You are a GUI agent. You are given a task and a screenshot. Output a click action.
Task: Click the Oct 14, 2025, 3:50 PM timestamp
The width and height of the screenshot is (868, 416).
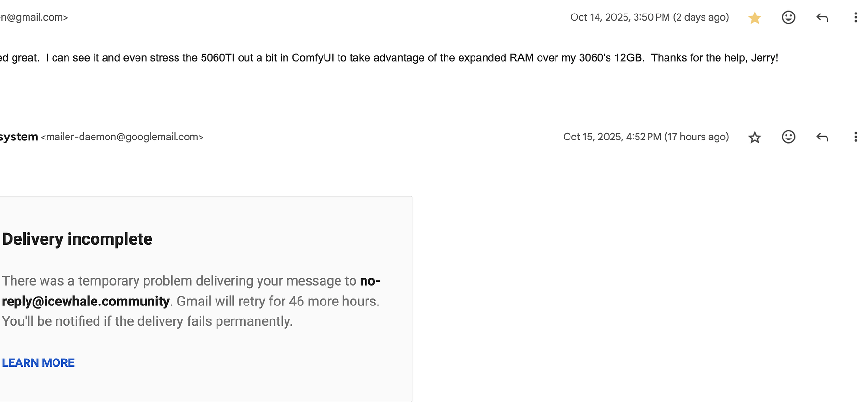pyautogui.click(x=649, y=17)
